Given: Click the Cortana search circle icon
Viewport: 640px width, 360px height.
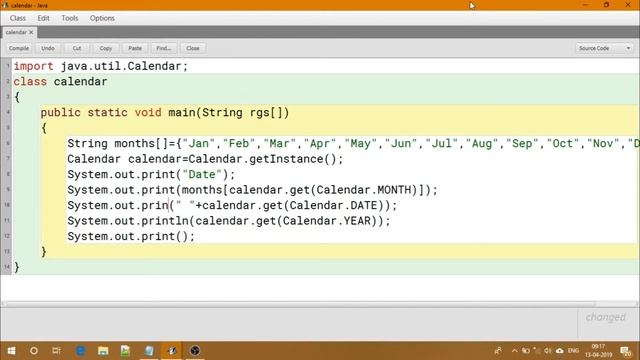Looking at the screenshot, I should 34,351.
